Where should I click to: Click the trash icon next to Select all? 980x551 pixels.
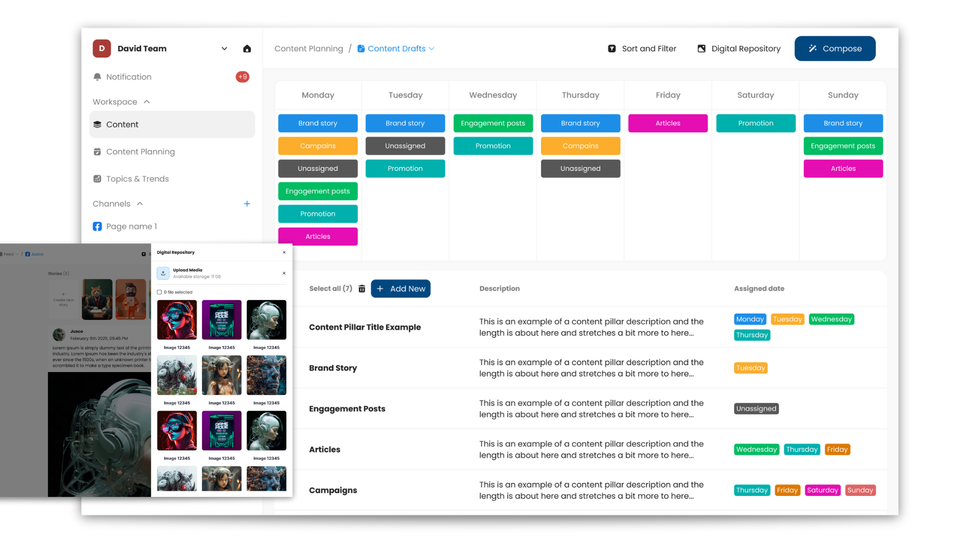362,289
